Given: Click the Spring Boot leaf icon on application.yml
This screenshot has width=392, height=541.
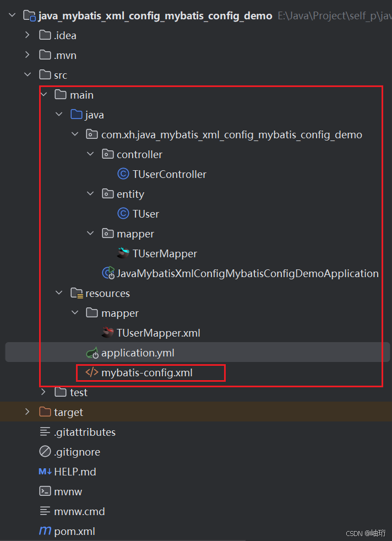Looking at the screenshot, I should click(x=92, y=353).
